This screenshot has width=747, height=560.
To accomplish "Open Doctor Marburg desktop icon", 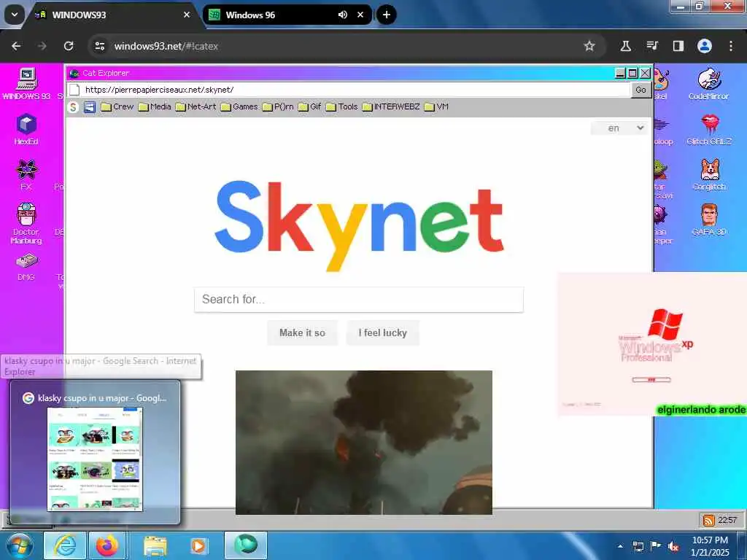I will pos(26,223).
